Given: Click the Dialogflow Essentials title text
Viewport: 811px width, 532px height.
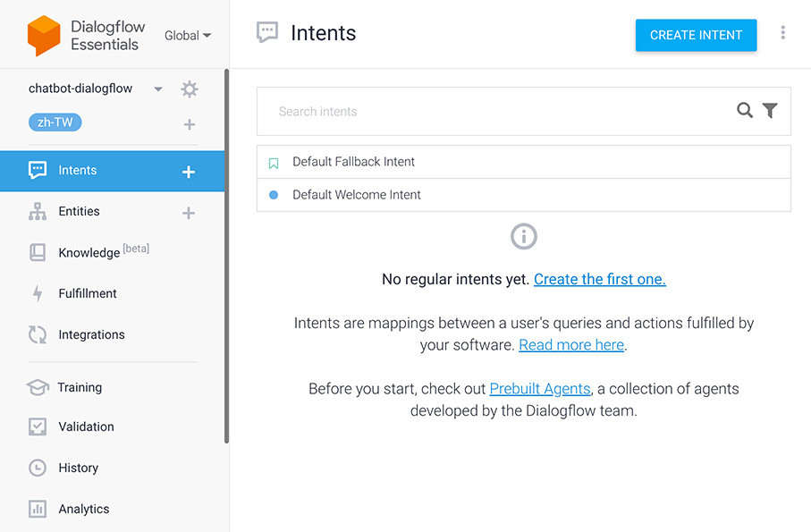Looking at the screenshot, I should (x=107, y=35).
